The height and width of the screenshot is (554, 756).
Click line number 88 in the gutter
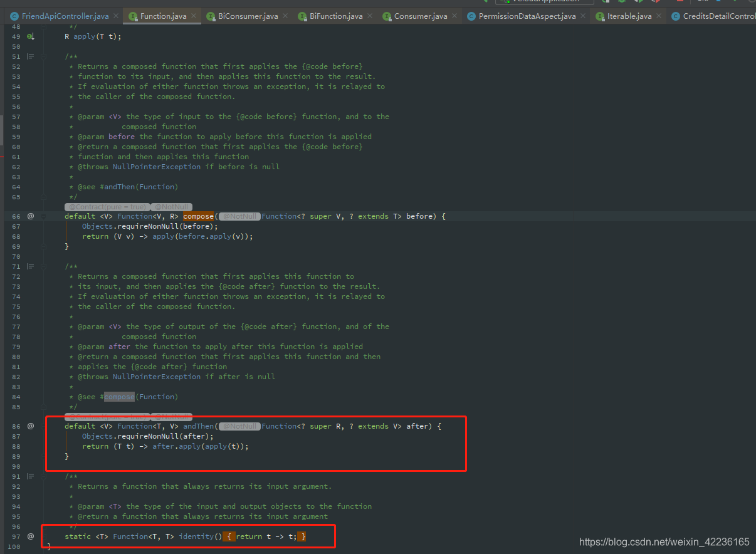(16, 446)
